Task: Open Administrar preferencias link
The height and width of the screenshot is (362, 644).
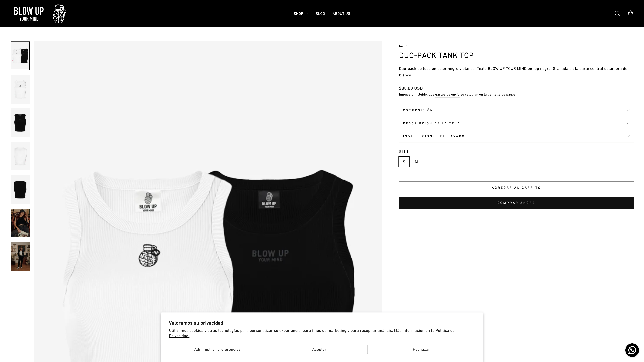Action: coord(217,349)
